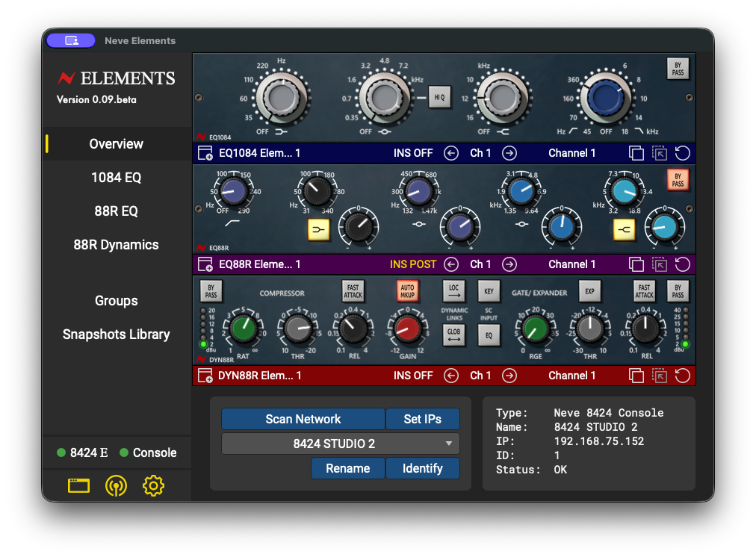The height and width of the screenshot is (557, 756).
Task: Click the copy icon on EQ88R strip
Action: click(636, 264)
